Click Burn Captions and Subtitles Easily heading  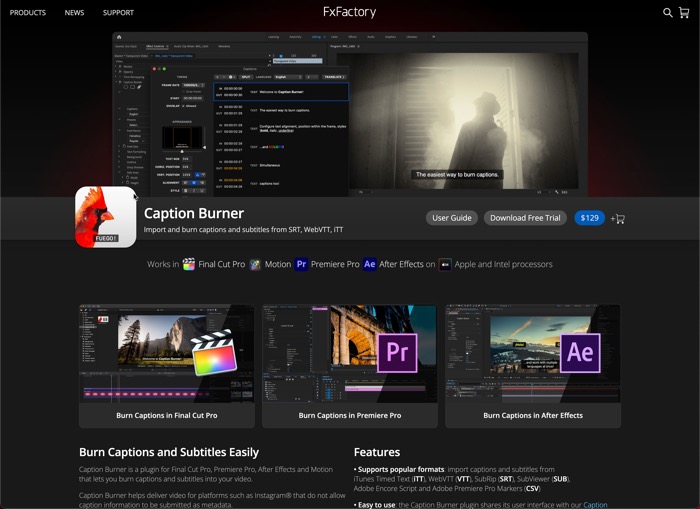point(169,452)
